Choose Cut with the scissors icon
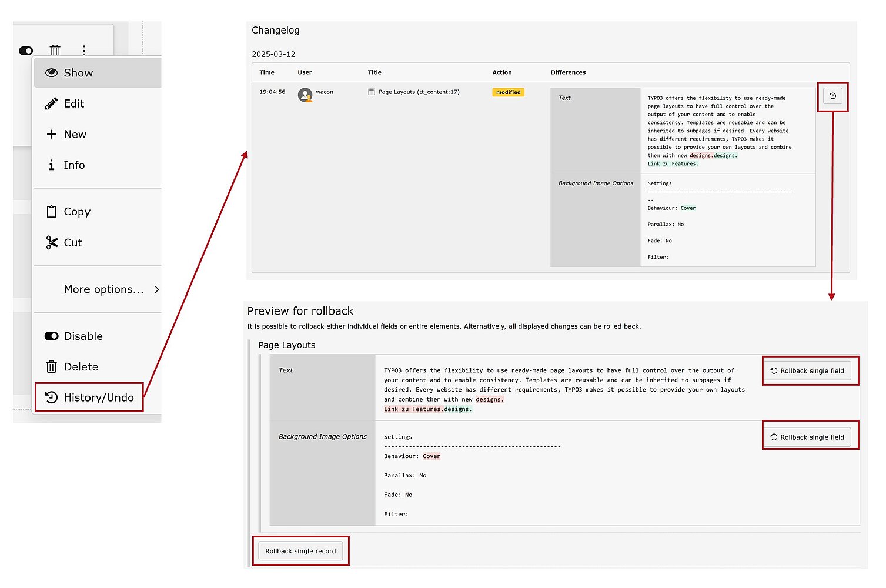Image resolution: width=886 pixels, height=588 pixels. click(x=72, y=243)
